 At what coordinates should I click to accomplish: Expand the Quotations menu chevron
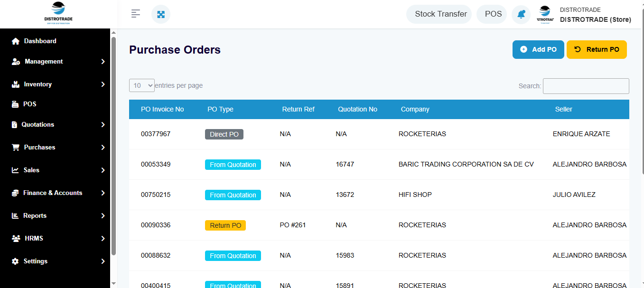103,125
